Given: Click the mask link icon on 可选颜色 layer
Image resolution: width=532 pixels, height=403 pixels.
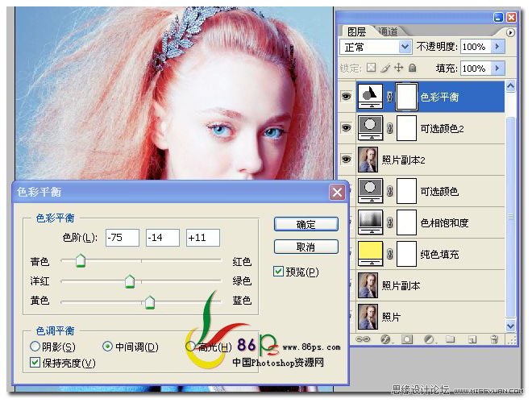Looking at the screenshot, I should pyautogui.click(x=390, y=191).
